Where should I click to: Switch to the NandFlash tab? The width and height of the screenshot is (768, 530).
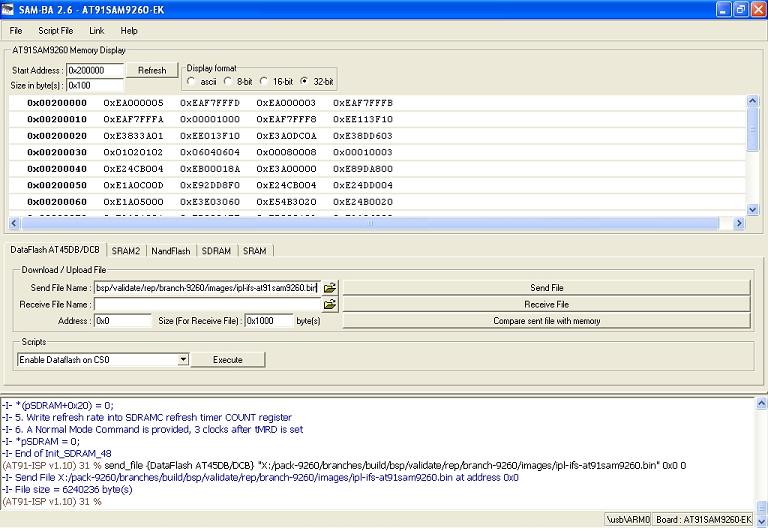click(x=171, y=250)
